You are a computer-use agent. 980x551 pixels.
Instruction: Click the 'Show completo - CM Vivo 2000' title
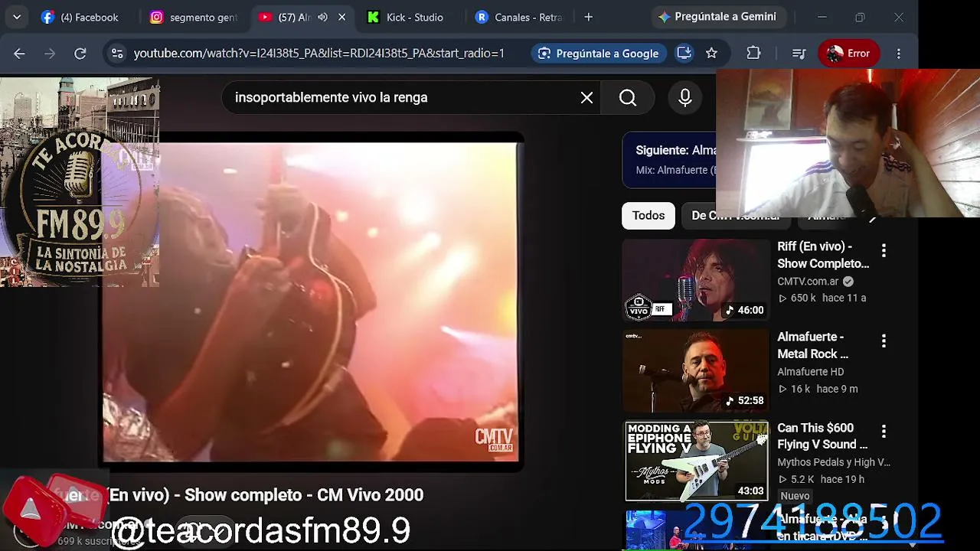coord(304,495)
